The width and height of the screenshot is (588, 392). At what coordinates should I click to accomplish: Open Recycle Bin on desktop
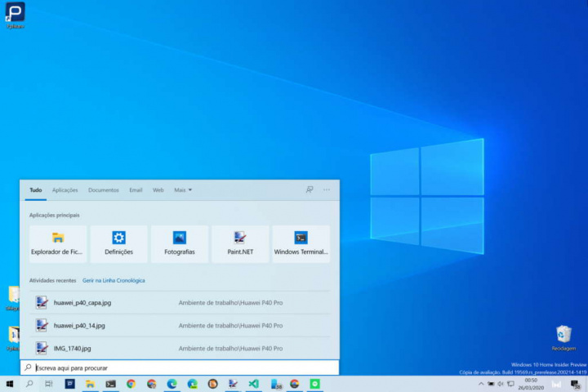coord(563,335)
